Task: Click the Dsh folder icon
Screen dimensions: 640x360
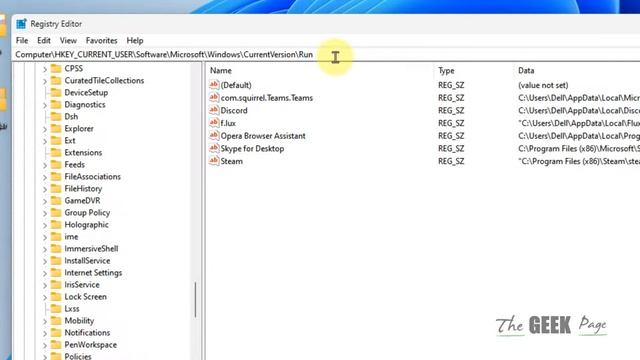Action: [56, 117]
